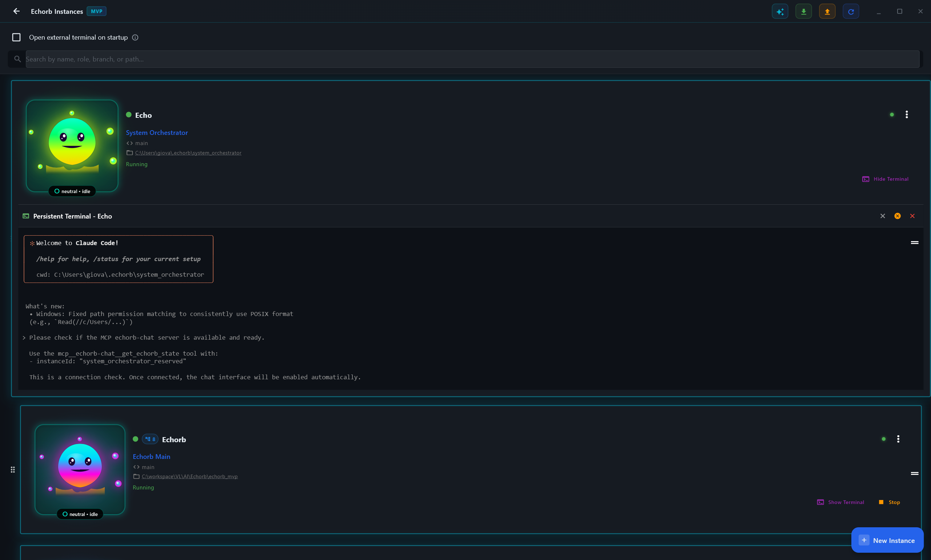Image resolution: width=931 pixels, height=560 pixels.
Task: Click the back arrow in header
Action: click(16, 11)
